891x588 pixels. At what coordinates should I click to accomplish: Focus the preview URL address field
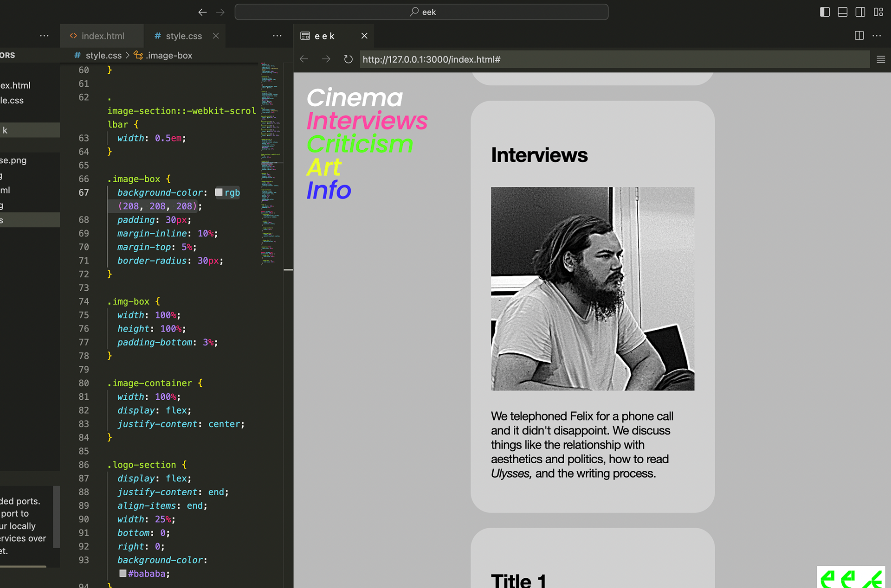[x=614, y=59]
